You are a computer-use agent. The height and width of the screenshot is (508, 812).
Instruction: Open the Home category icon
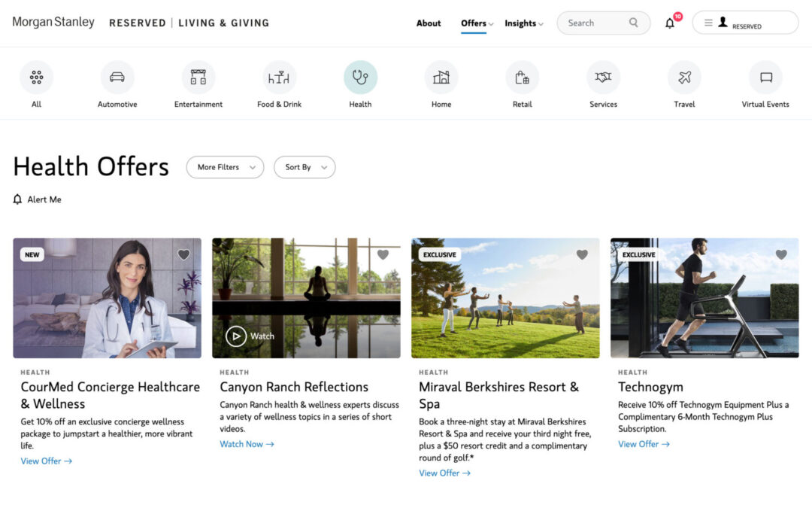[441, 78]
